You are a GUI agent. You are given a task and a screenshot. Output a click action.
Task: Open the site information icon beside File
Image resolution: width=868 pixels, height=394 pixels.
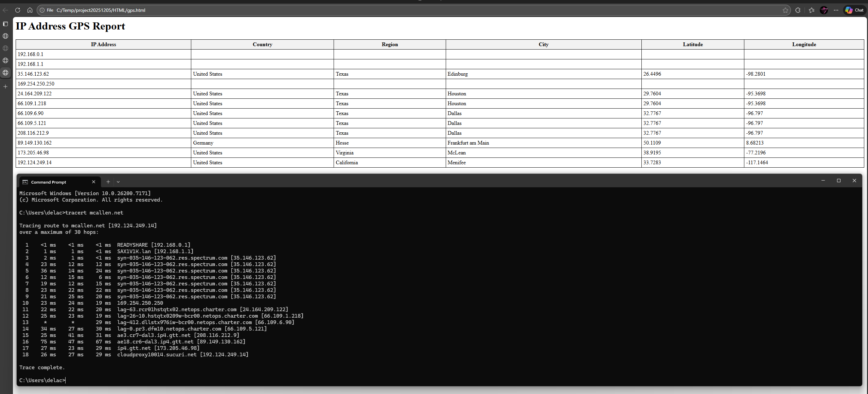(42, 10)
